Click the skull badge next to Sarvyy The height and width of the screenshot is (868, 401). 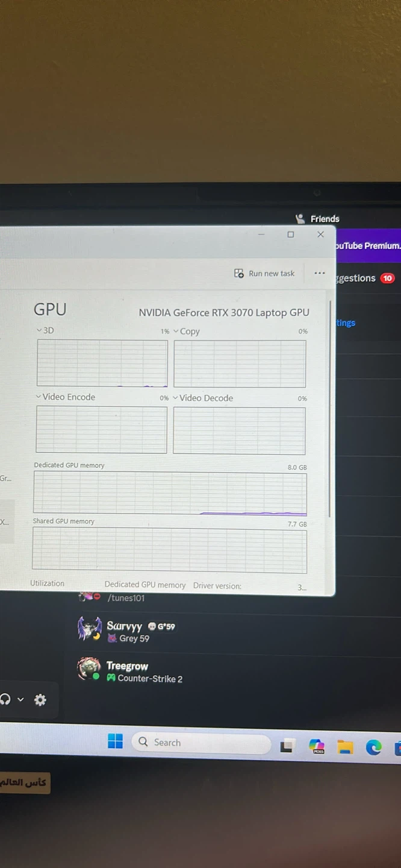[x=152, y=626]
